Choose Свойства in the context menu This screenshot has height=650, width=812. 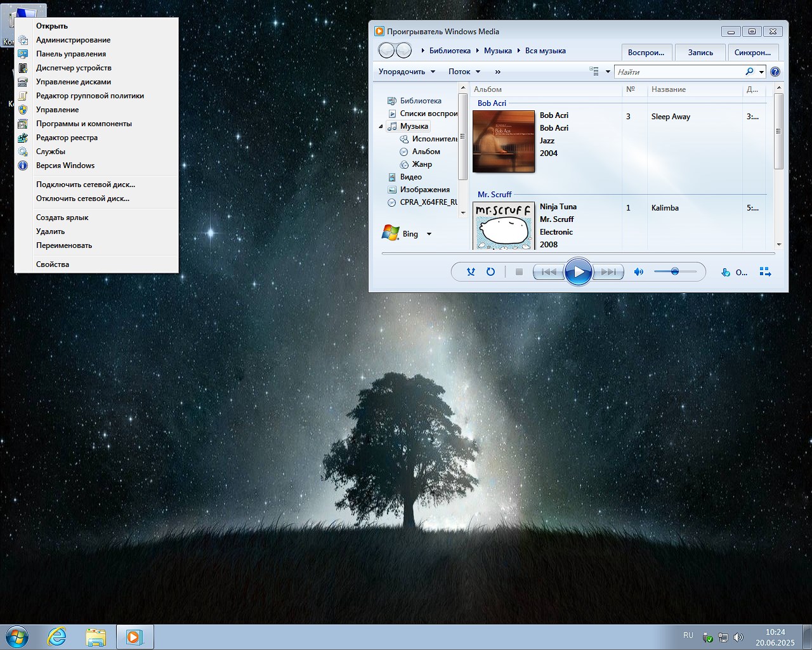(53, 264)
